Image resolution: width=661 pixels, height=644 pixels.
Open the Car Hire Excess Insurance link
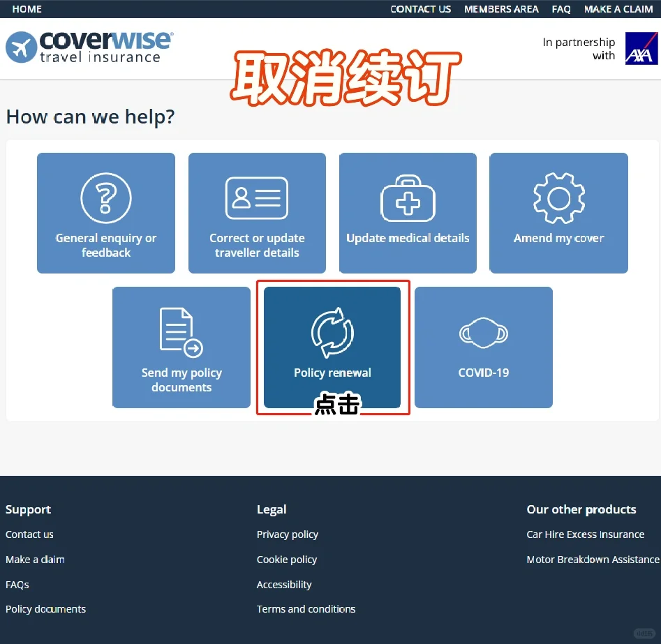coord(585,534)
